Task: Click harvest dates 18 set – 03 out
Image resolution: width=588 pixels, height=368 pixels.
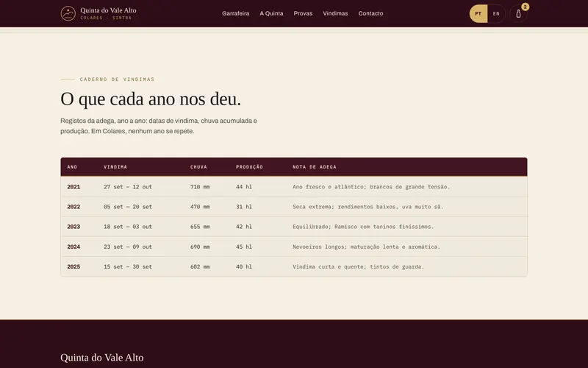Action: [x=128, y=227]
